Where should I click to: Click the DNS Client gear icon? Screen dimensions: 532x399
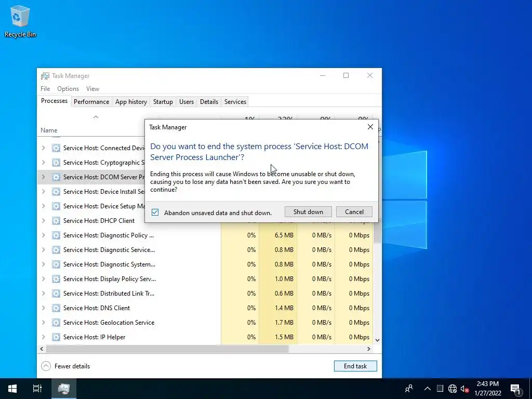[x=56, y=308]
